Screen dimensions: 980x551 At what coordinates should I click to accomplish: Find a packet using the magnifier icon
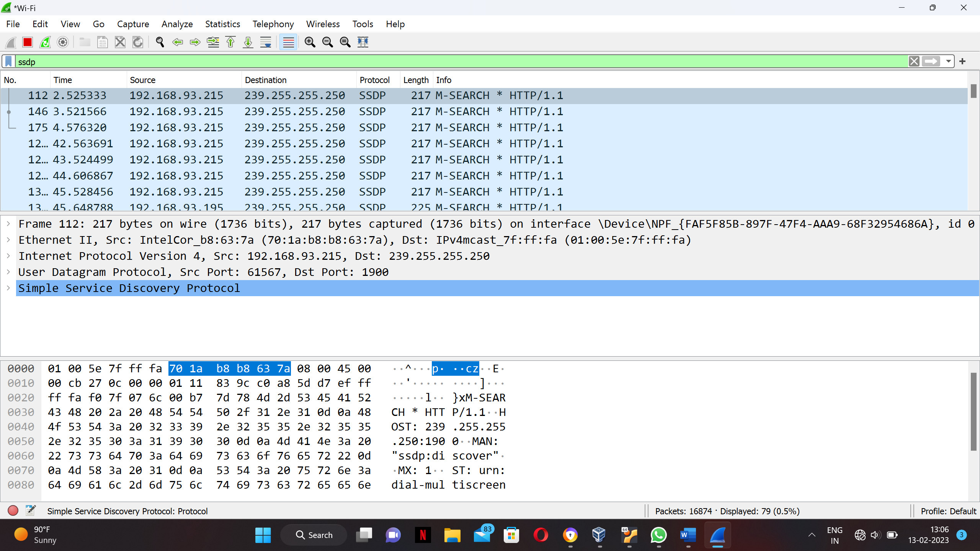(x=160, y=42)
